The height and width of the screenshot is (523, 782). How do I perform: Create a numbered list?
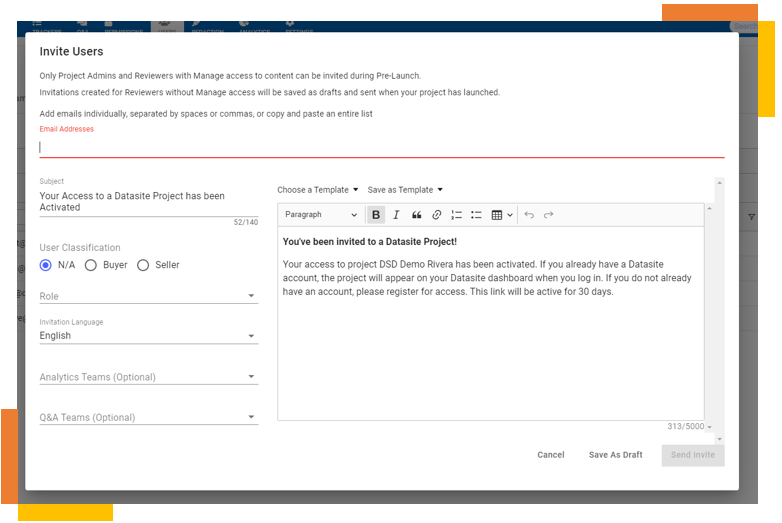pyautogui.click(x=456, y=215)
